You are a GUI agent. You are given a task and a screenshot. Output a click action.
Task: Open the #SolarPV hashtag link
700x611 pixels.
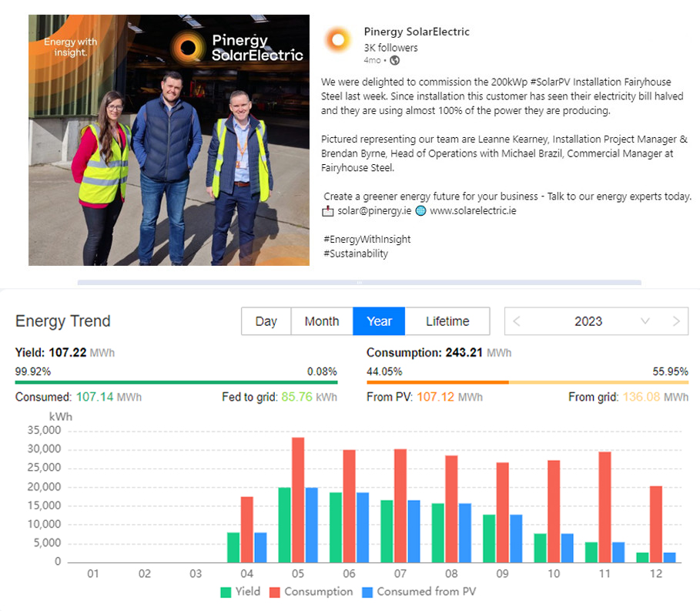click(x=550, y=82)
